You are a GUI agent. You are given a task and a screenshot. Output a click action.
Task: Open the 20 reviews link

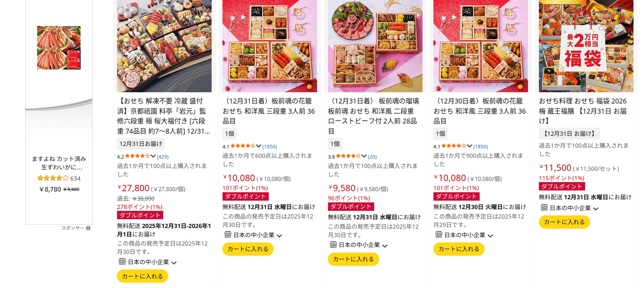click(x=372, y=157)
